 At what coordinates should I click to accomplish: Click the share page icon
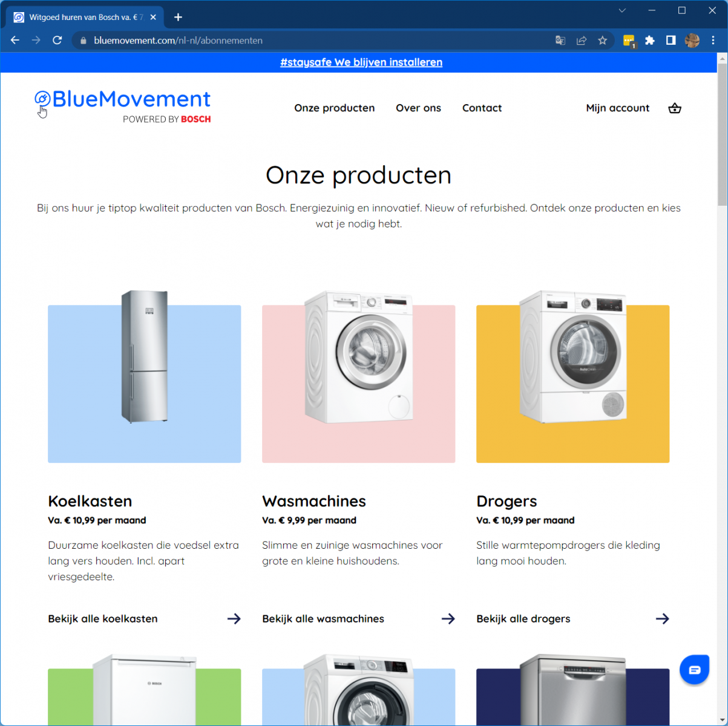[582, 41]
